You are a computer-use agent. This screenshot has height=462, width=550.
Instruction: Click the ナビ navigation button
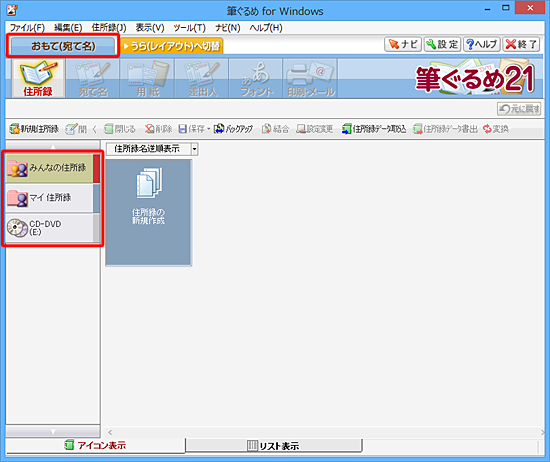pyautogui.click(x=403, y=45)
